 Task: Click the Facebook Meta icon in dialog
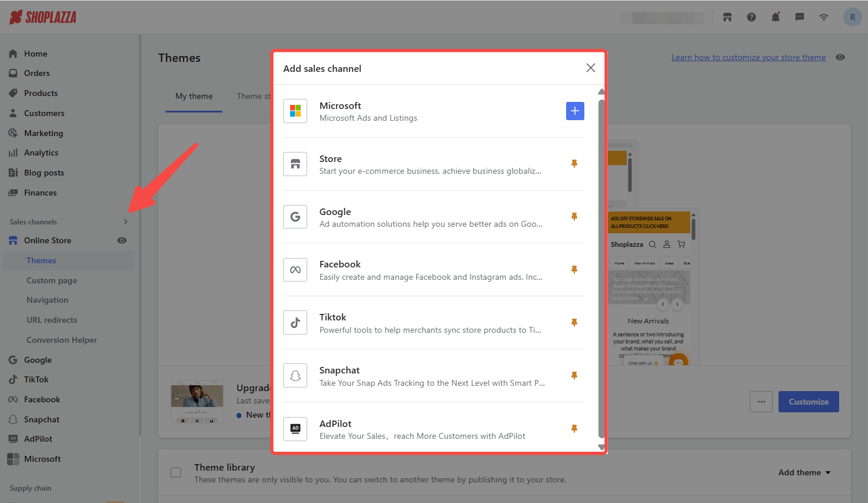point(295,270)
